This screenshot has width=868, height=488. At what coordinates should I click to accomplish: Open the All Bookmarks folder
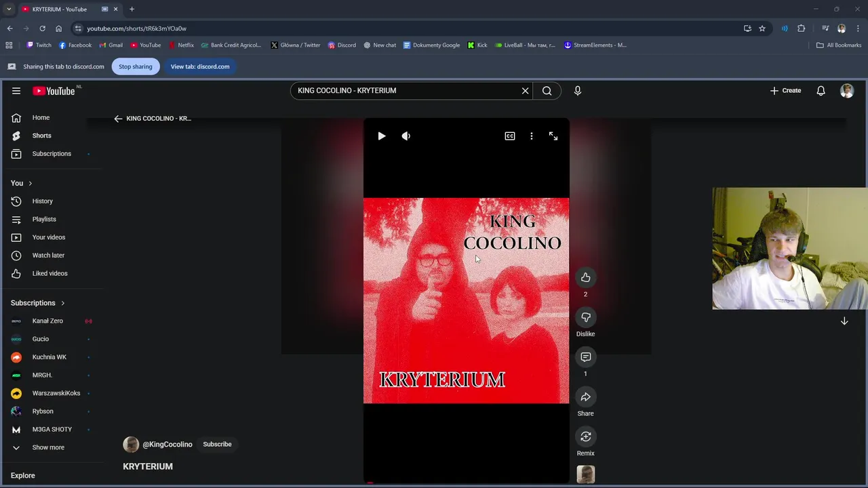[839, 45]
